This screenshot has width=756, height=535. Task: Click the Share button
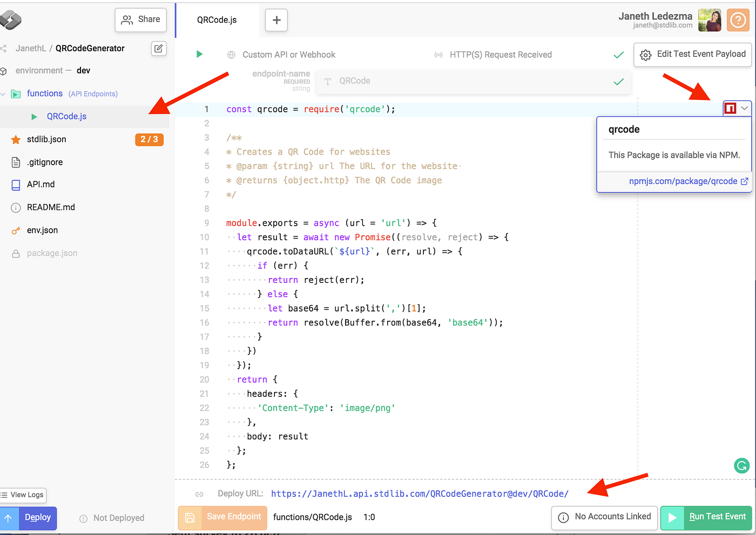pos(141,20)
